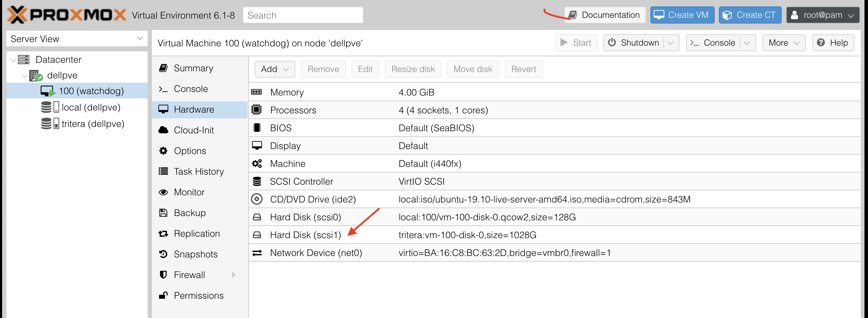Click the Proxmox logo icon
Viewport: 868px width, 318px height.
point(17,15)
